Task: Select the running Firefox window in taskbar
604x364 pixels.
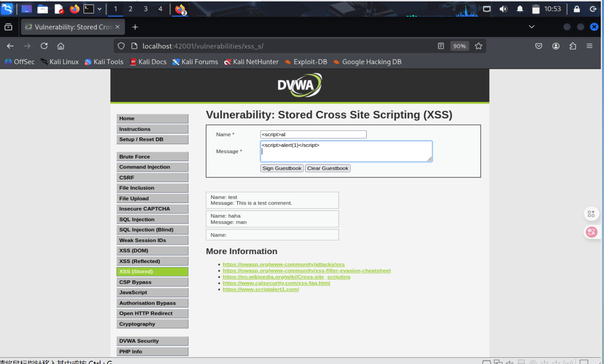Action: (180, 9)
